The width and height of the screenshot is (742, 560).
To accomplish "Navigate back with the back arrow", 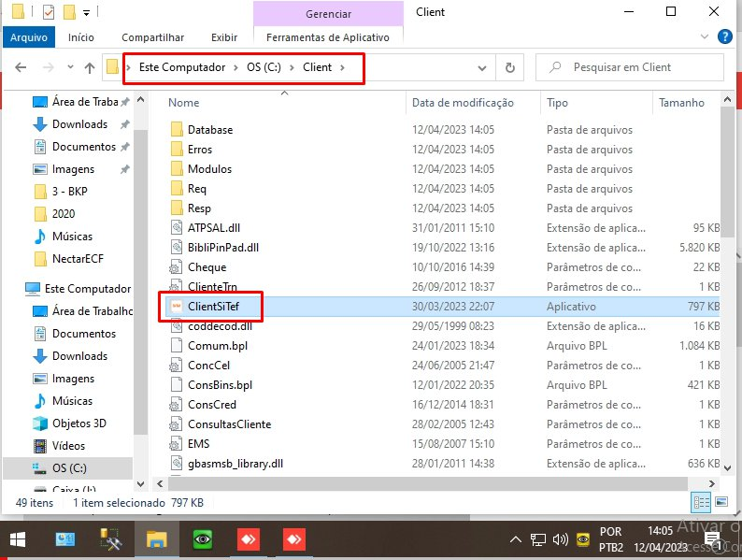I will [21, 67].
